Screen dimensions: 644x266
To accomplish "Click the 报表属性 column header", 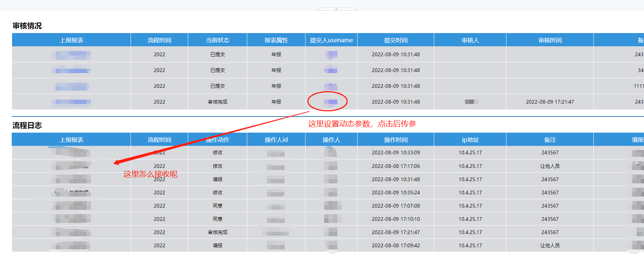I will pos(276,40).
